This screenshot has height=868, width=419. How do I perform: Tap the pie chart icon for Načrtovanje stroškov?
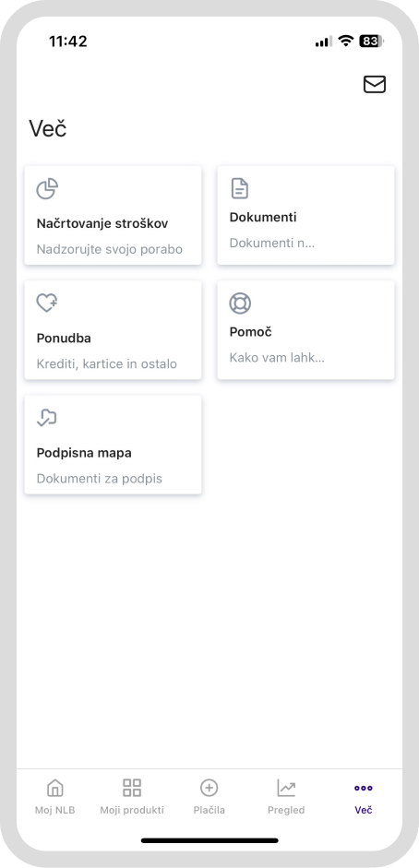pos(47,189)
